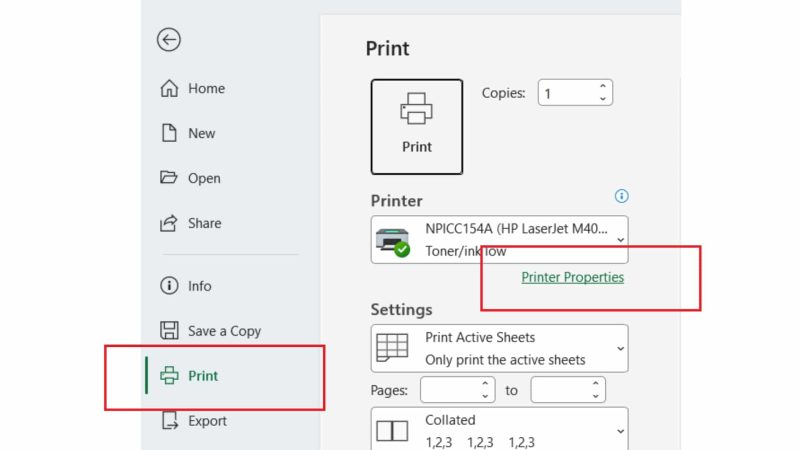Select Open in the backstage menu
Screen dimensions: 800x450
(x=204, y=178)
